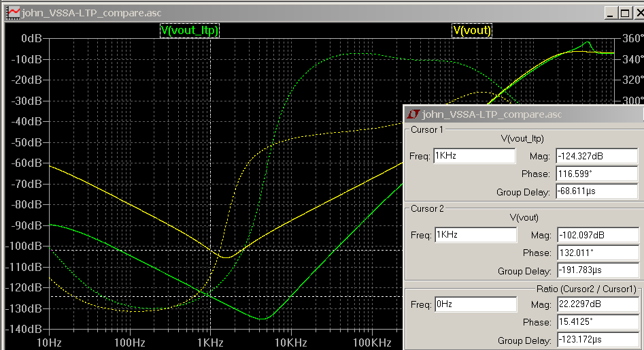Click cursor crosshair at -124dB on green trace

(211, 296)
